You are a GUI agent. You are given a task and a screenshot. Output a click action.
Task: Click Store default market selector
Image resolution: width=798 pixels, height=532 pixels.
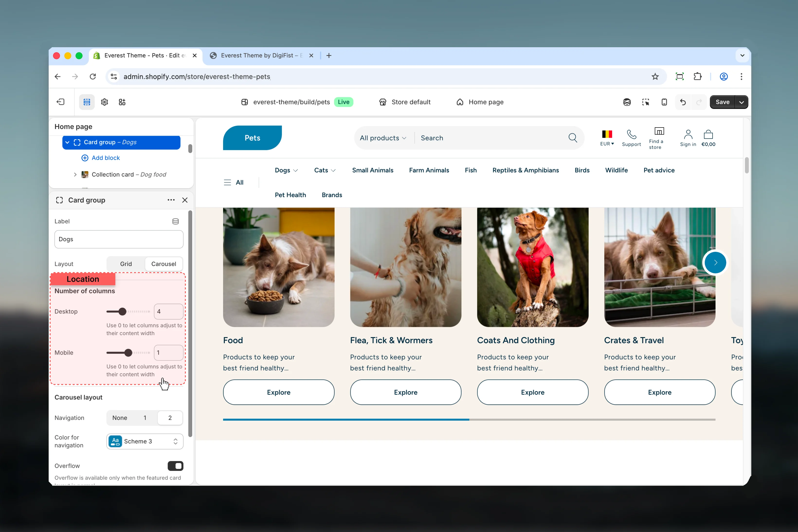coord(405,102)
